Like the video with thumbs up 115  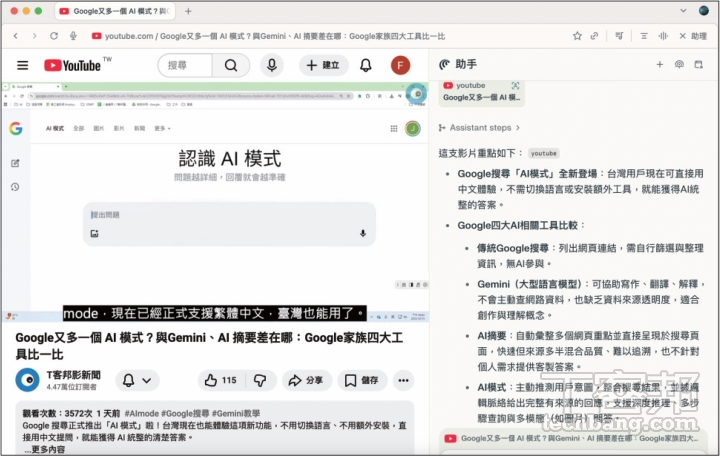[x=222, y=380]
